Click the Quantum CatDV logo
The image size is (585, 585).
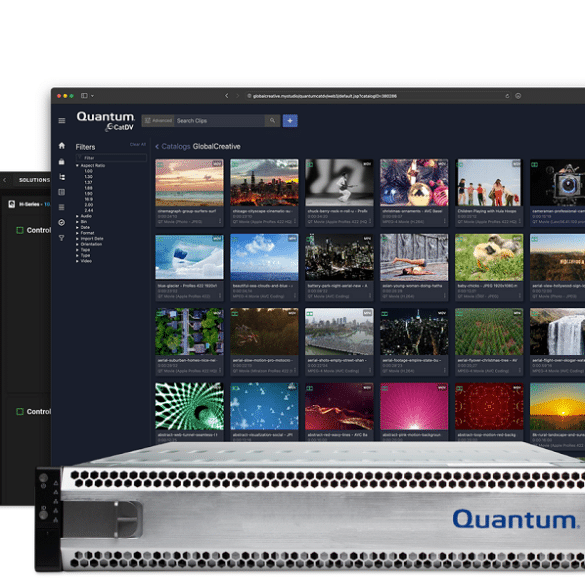coord(106,121)
